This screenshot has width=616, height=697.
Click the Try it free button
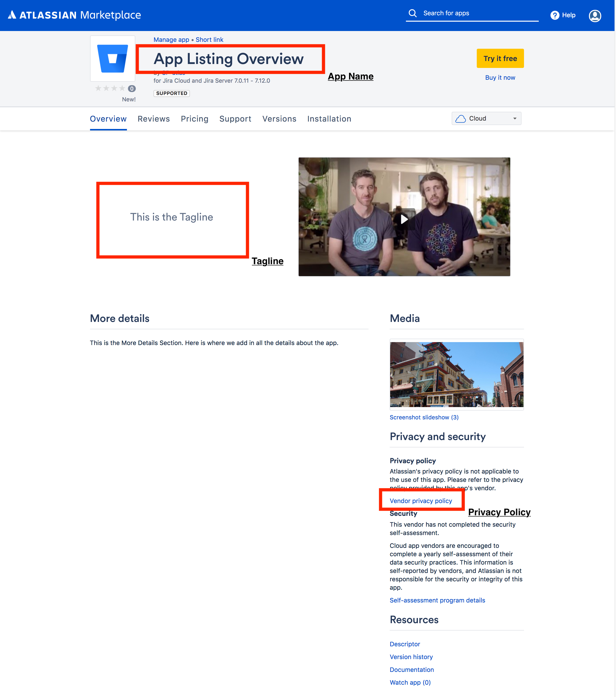(x=501, y=58)
